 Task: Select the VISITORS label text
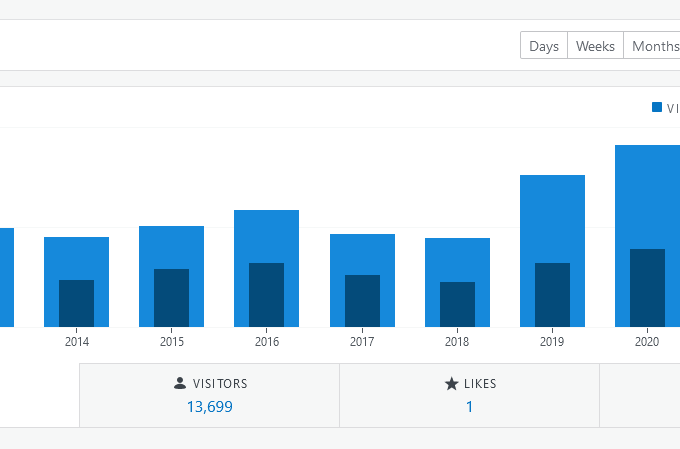tap(220, 383)
